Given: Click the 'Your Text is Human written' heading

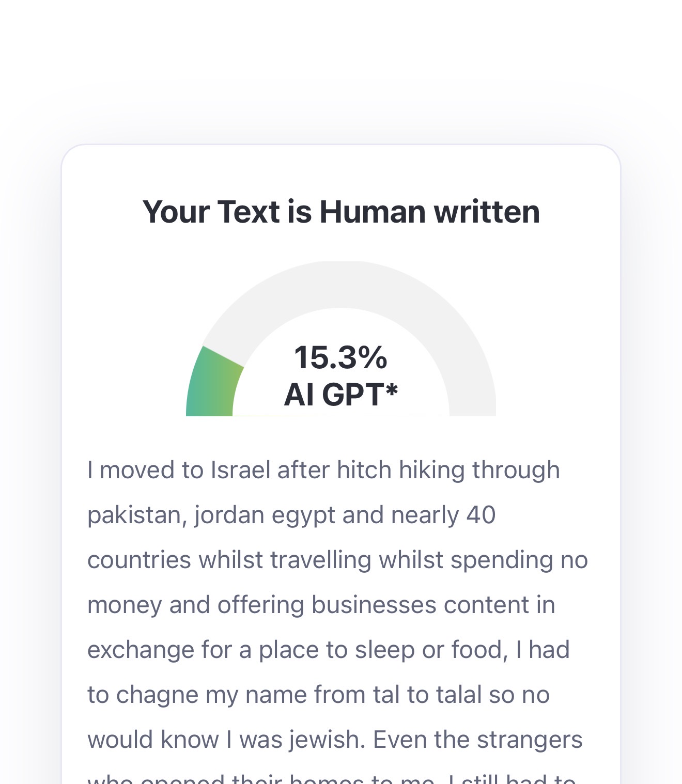Looking at the screenshot, I should tap(341, 212).
